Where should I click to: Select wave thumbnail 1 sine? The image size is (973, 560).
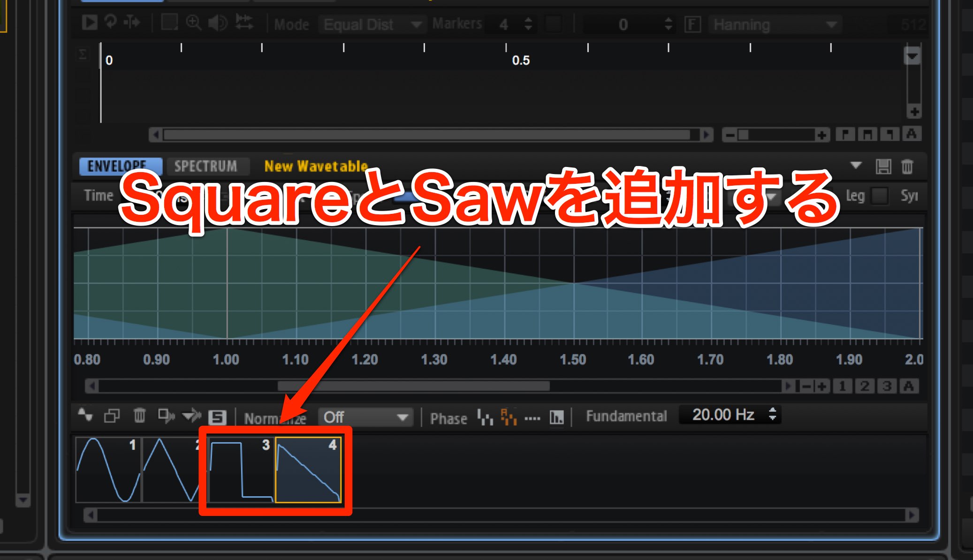(108, 469)
